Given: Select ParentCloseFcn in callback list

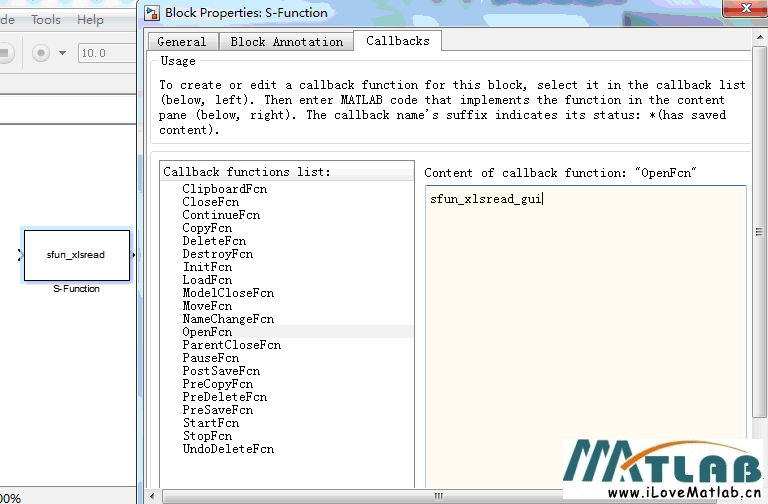Looking at the screenshot, I should click(232, 345).
